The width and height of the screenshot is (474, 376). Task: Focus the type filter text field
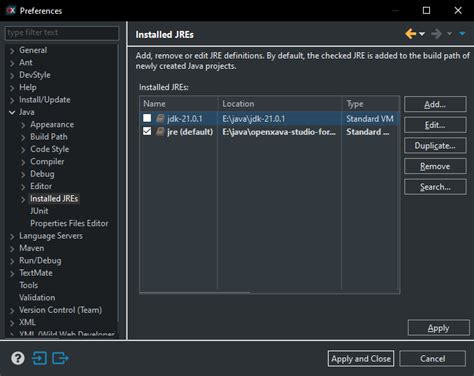click(62, 33)
